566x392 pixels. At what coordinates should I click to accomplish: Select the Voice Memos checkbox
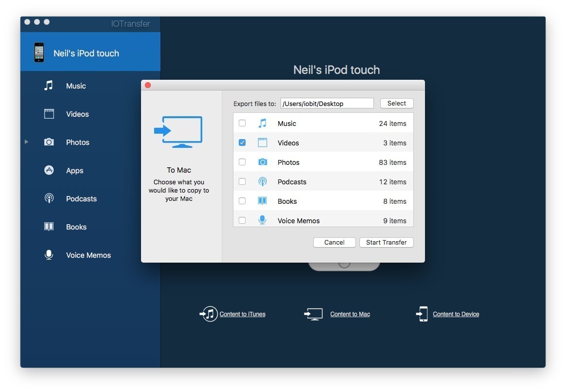pos(242,220)
